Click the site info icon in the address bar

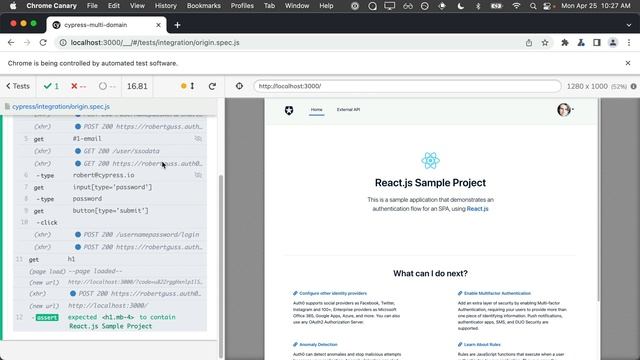tap(63, 42)
